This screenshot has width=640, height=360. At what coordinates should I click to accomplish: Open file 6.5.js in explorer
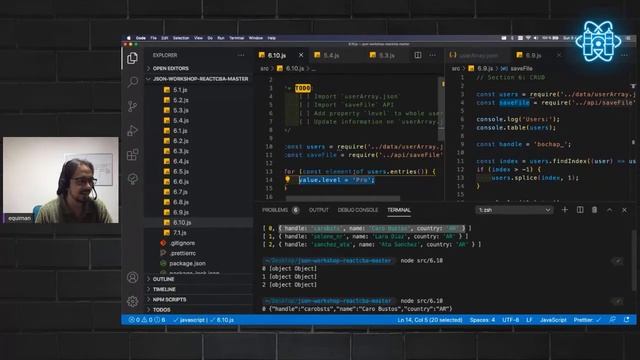coord(181,171)
